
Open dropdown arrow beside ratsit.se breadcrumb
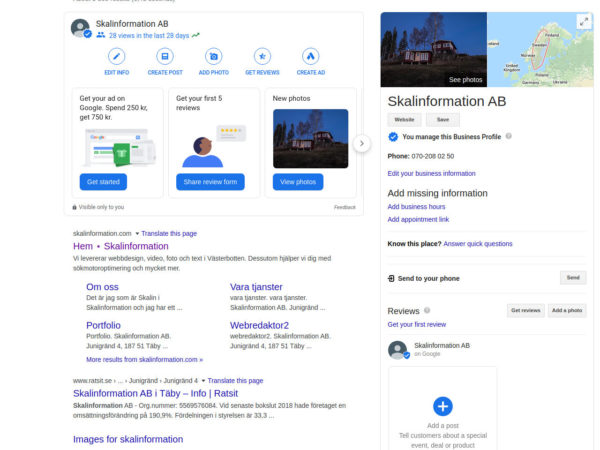click(203, 381)
